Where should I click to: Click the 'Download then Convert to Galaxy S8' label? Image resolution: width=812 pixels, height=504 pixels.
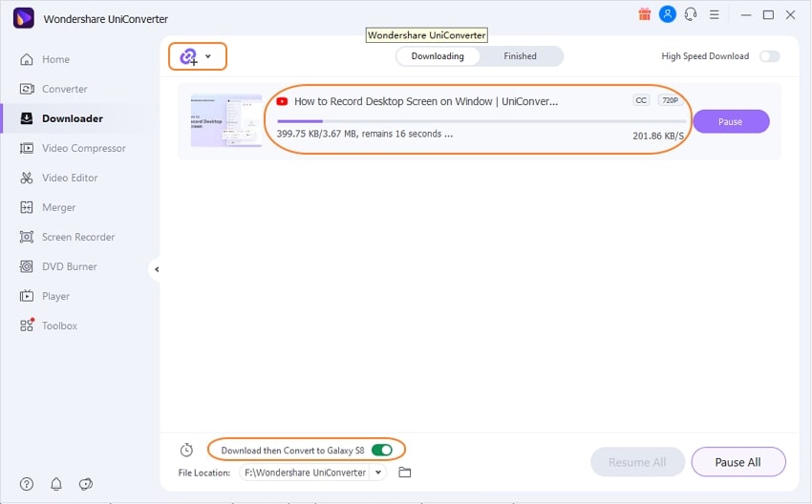tap(292, 451)
